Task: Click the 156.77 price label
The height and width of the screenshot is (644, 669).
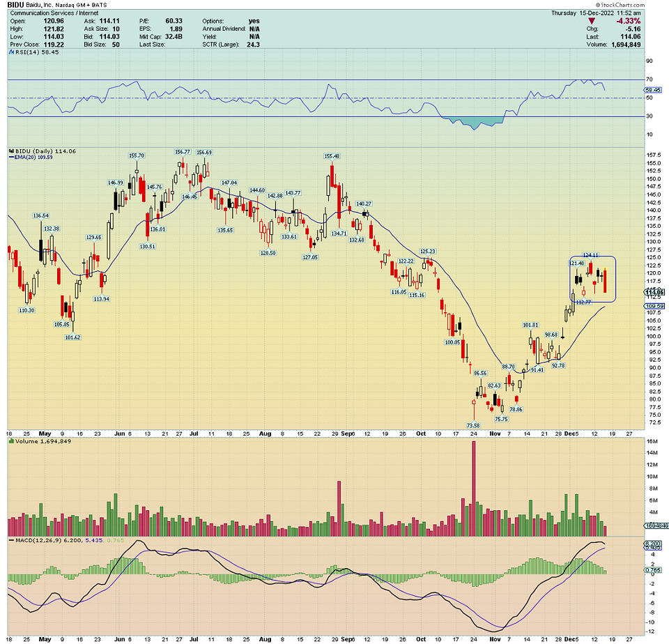Action: tap(182, 152)
